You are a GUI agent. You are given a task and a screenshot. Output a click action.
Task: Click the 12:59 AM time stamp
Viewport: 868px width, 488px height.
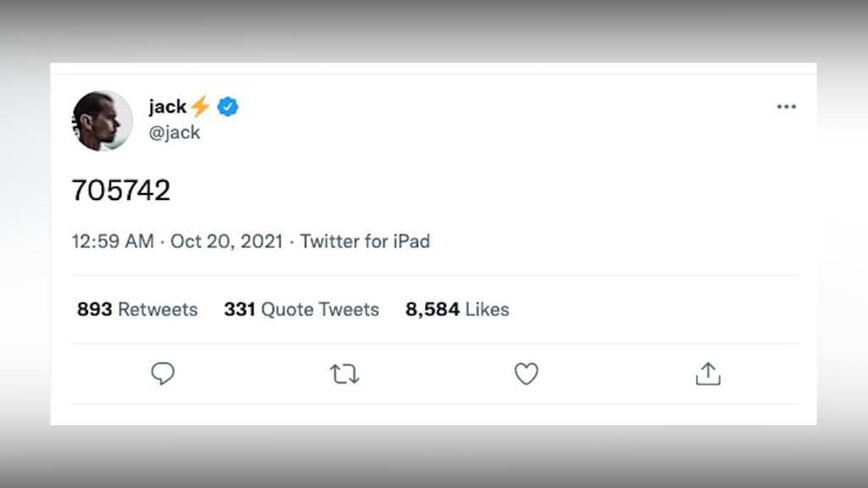pyautogui.click(x=113, y=241)
